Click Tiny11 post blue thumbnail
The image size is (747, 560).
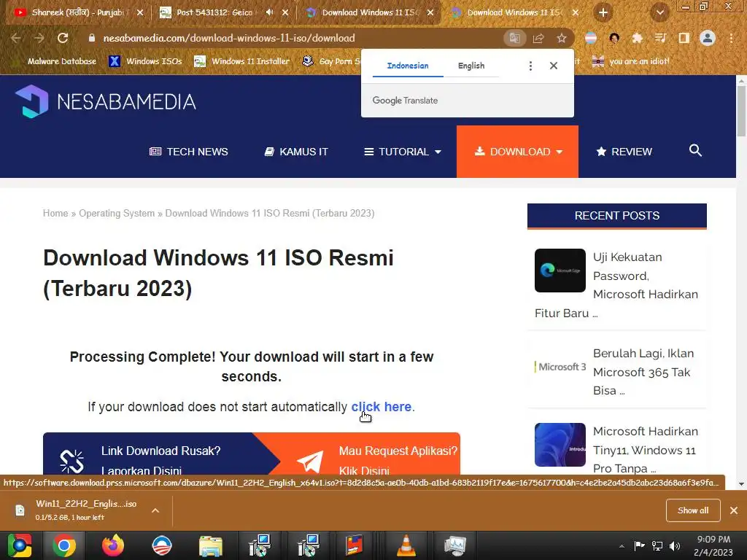click(x=560, y=445)
